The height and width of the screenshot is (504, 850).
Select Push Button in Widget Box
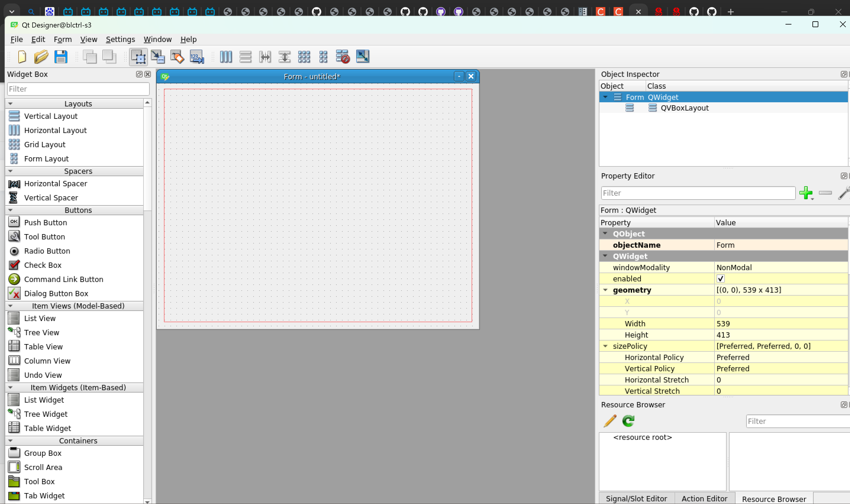pyautogui.click(x=46, y=223)
